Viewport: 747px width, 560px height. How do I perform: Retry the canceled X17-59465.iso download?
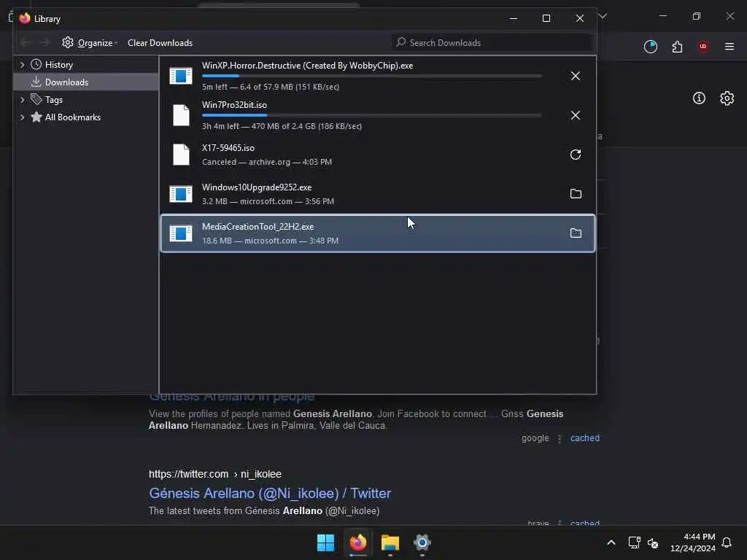tap(576, 155)
